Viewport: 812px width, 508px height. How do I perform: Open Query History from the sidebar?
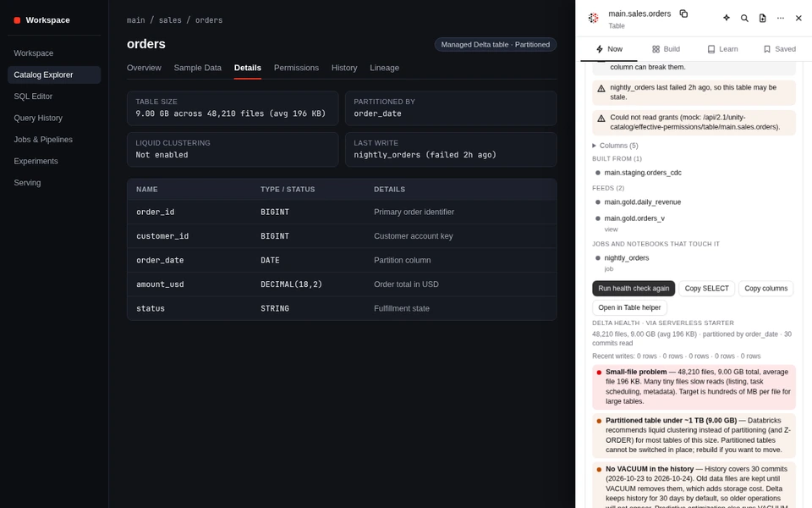[54, 118]
